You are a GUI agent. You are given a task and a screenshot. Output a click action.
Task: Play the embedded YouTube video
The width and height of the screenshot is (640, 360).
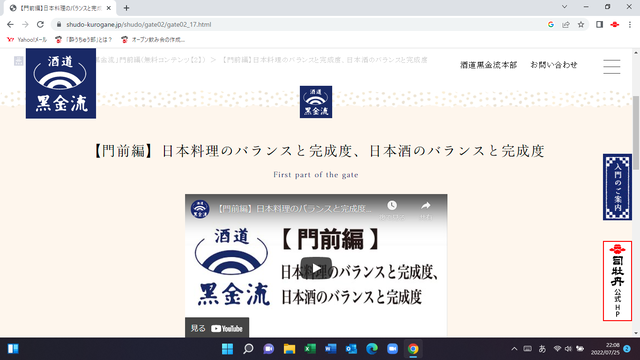316,268
